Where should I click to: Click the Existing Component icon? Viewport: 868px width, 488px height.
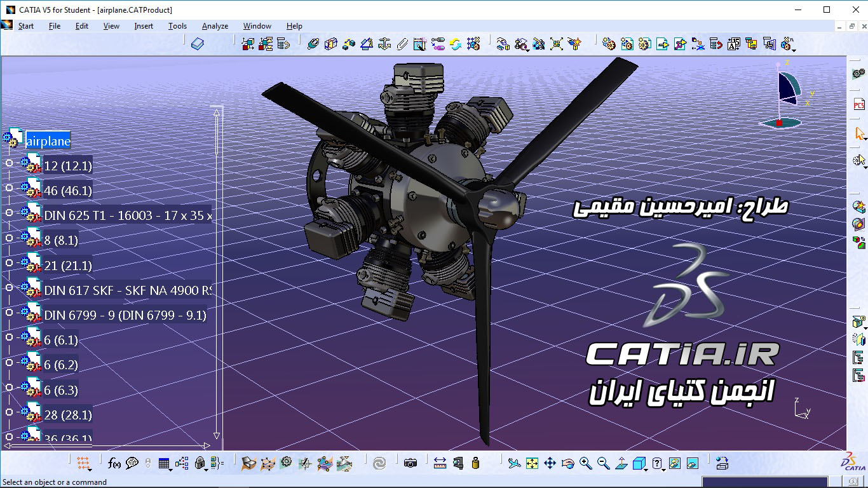click(662, 44)
